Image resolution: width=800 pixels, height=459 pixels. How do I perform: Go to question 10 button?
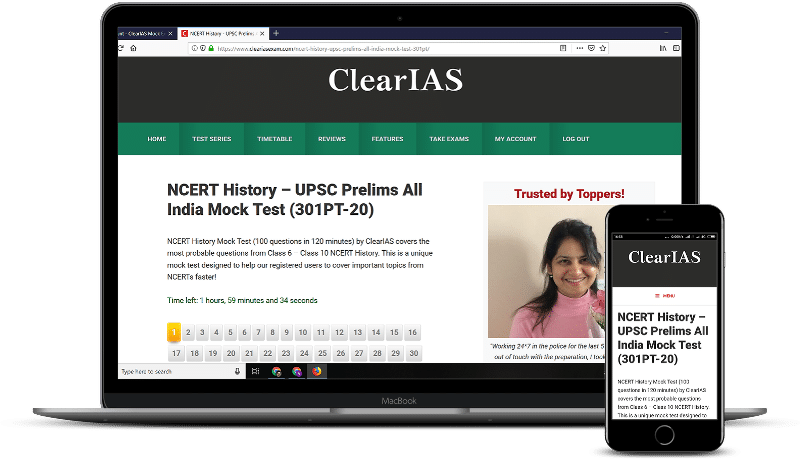click(303, 333)
